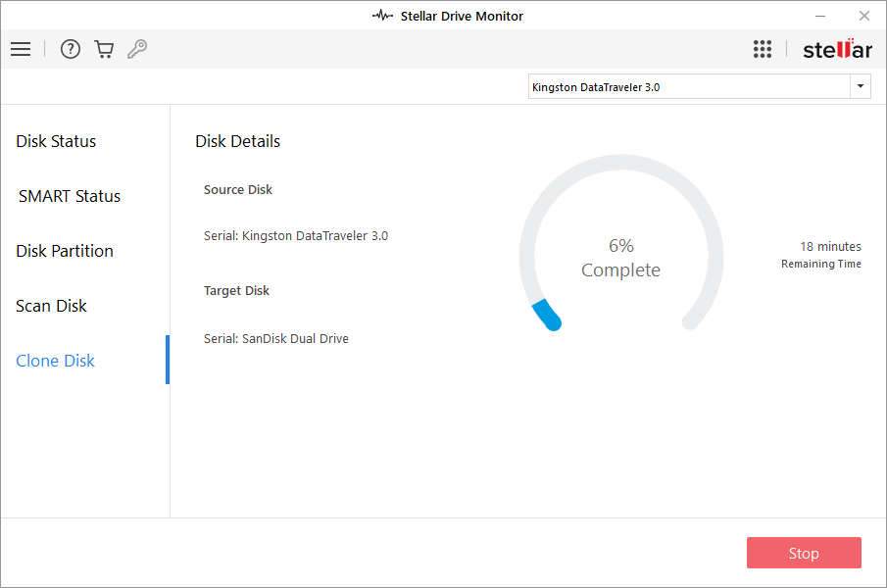Open the shopping cart buy icon
This screenshot has width=887, height=588.
point(104,49)
